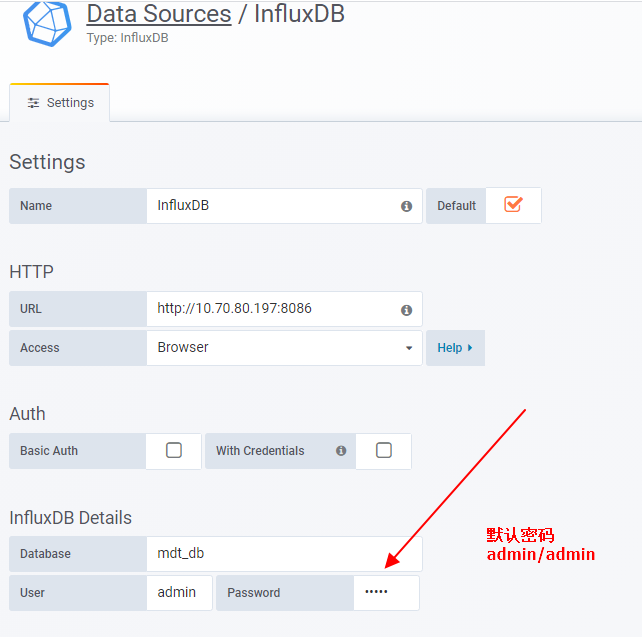
Task: Switch to the Settings tab
Action: 60,103
